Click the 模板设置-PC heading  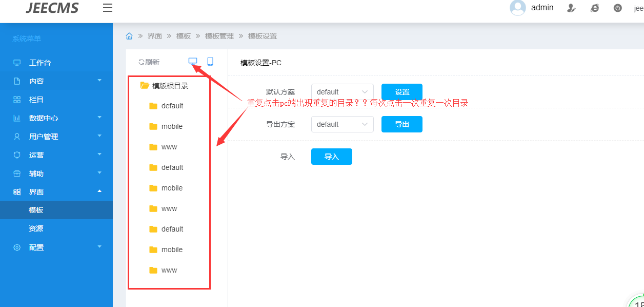(261, 63)
